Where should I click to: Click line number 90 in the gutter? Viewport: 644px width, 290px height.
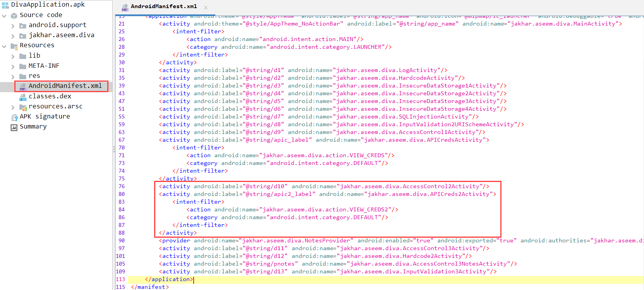coord(122,241)
